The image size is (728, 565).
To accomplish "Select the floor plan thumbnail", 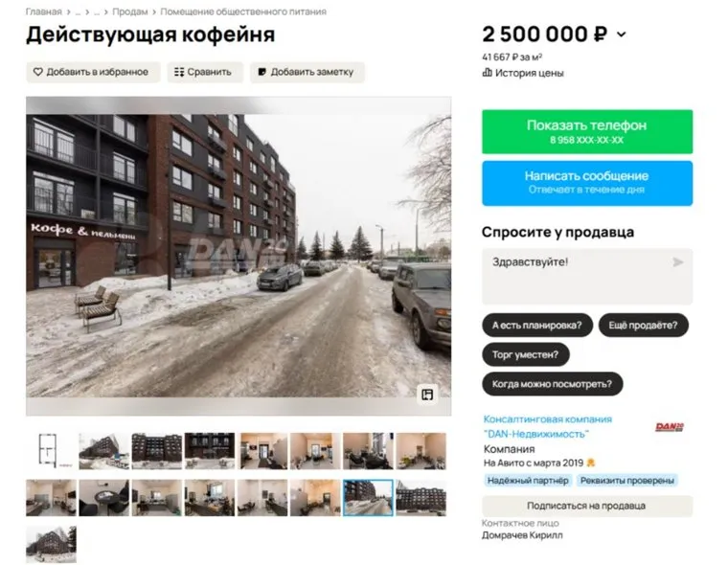I will tap(51, 451).
